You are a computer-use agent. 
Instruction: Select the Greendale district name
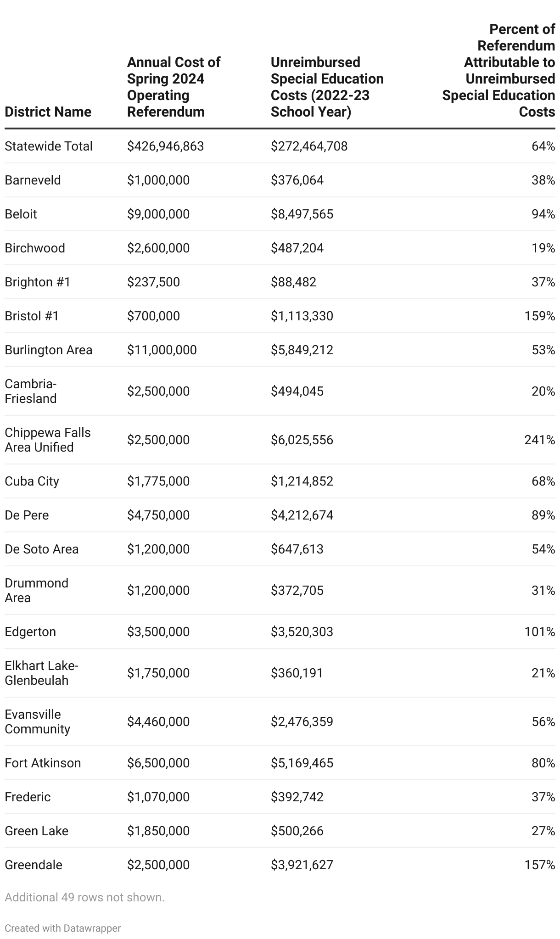pos(34,865)
